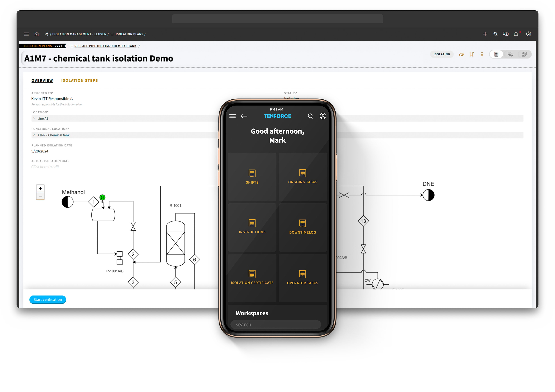
Task: Select isolation point 6 diamond on diagram
Action: pyautogui.click(x=194, y=260)
